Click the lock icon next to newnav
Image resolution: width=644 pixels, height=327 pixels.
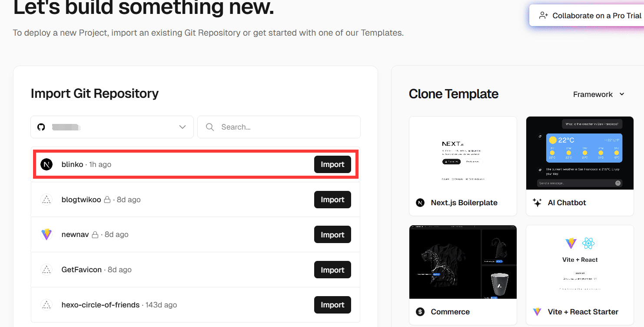point(95,234)
